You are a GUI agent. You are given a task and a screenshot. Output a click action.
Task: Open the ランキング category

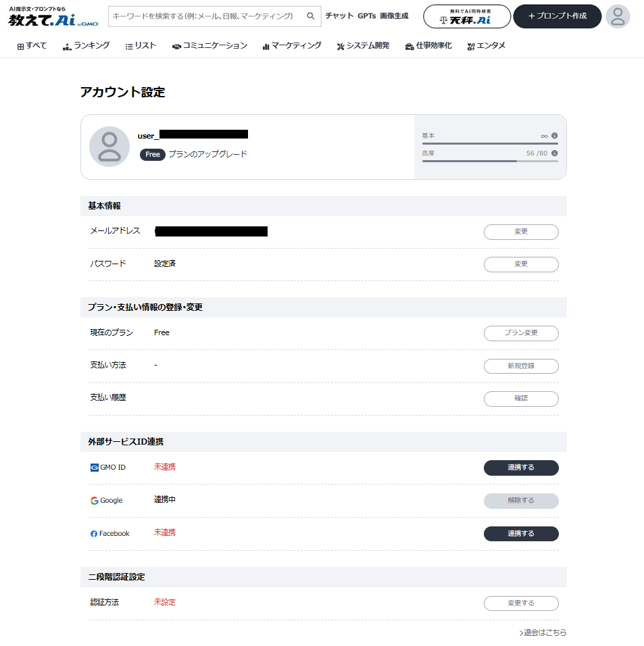[x=86, y=46]
